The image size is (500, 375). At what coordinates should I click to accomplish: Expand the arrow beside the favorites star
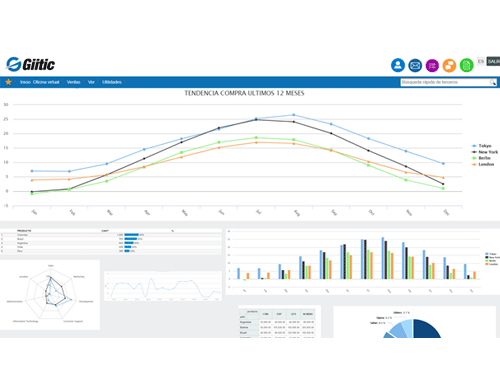[15, 81]
